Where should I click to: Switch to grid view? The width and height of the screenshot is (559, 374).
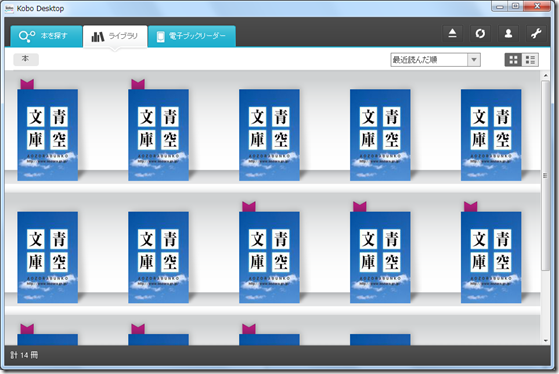[x=513, y=60]
